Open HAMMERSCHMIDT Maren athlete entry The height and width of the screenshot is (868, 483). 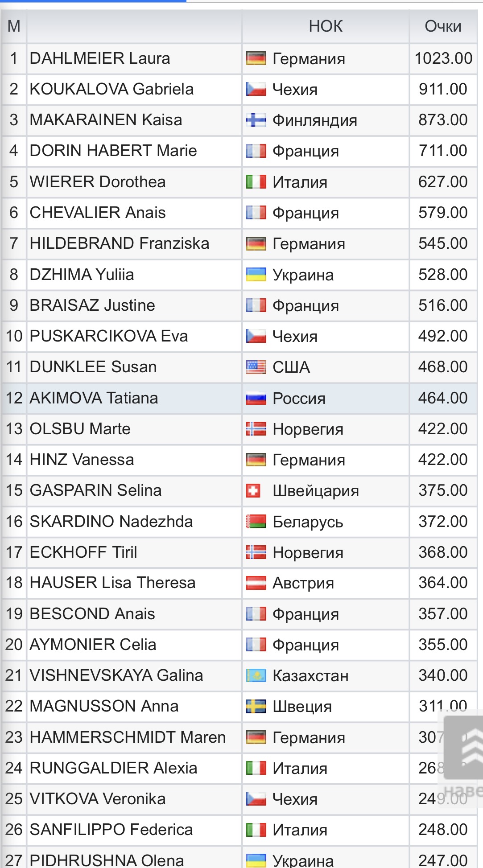tap(128, 737)
